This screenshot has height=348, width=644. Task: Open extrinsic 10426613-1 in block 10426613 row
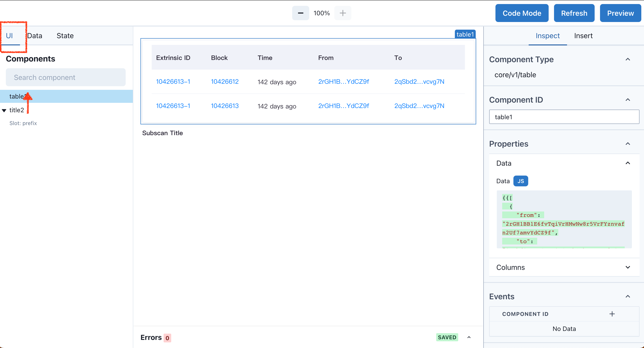(173, 106)
